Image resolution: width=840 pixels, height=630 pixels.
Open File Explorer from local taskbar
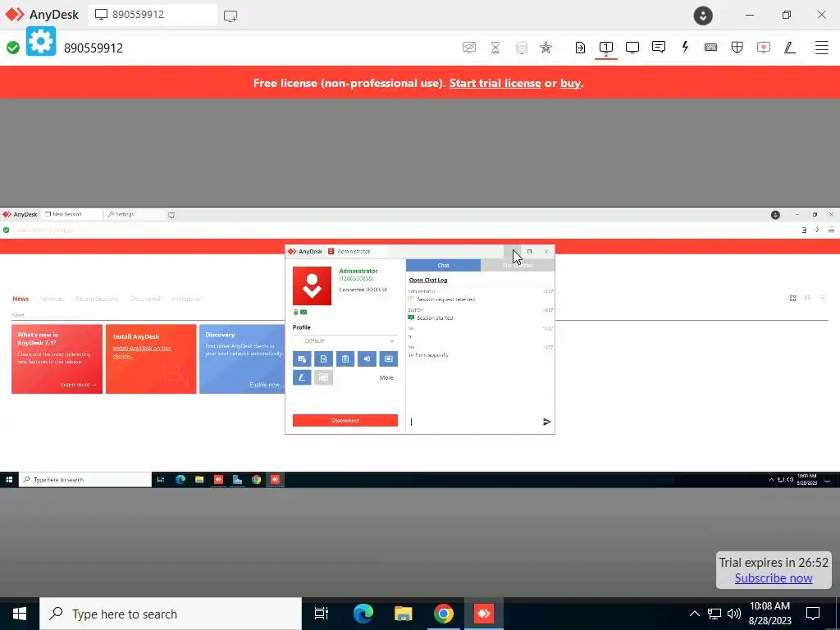[x=404, y=614]
